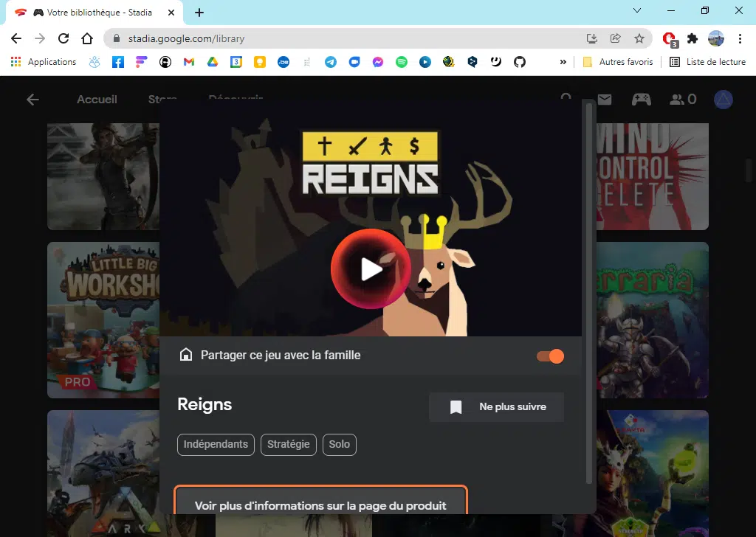
Task: Open the ARK game thumbnail
Action: pos(103,474)
